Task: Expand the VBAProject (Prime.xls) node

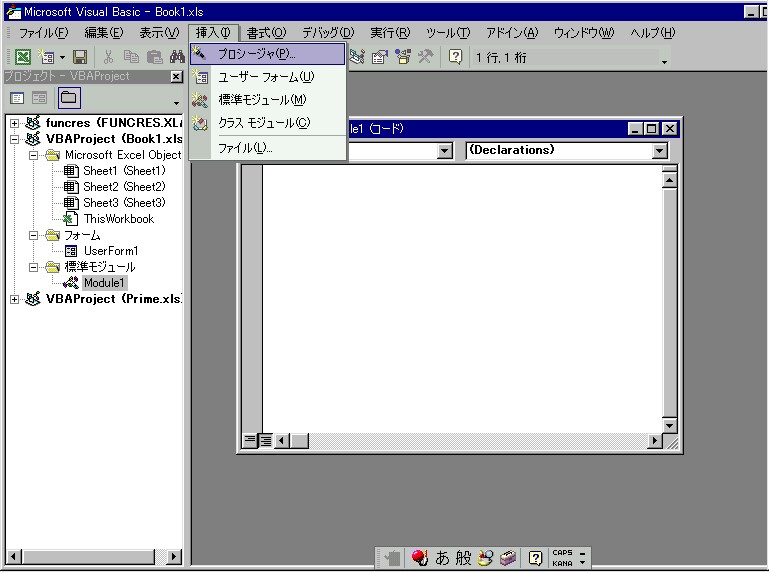Action: (15, 299)
